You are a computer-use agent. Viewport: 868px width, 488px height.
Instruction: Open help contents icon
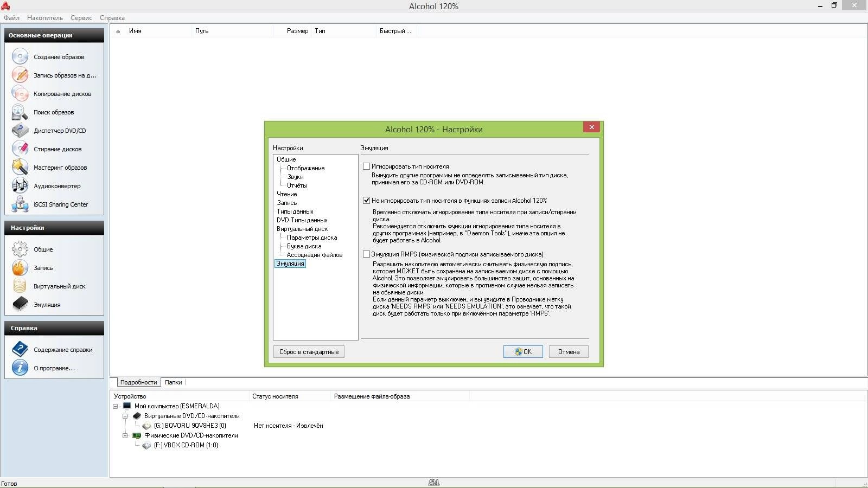tap(20, 349)
